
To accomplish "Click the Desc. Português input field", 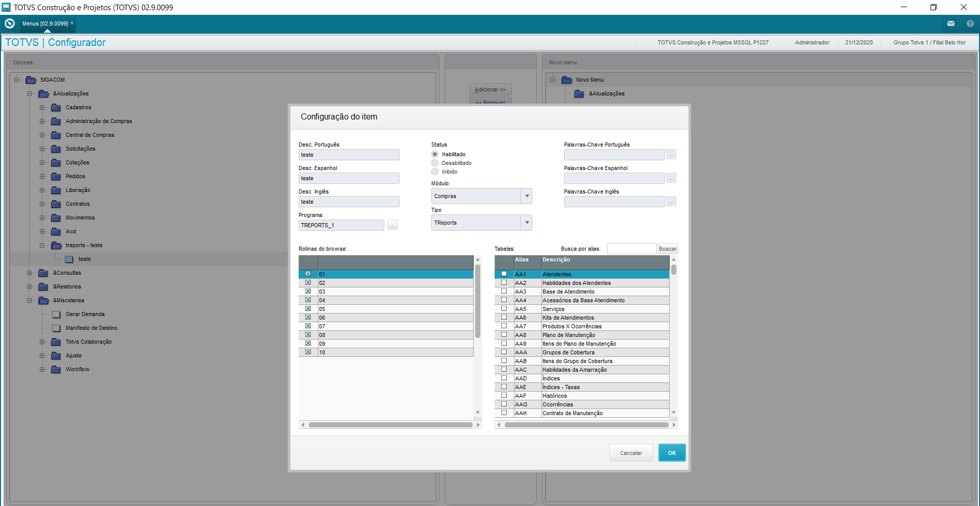I will 349,155.
